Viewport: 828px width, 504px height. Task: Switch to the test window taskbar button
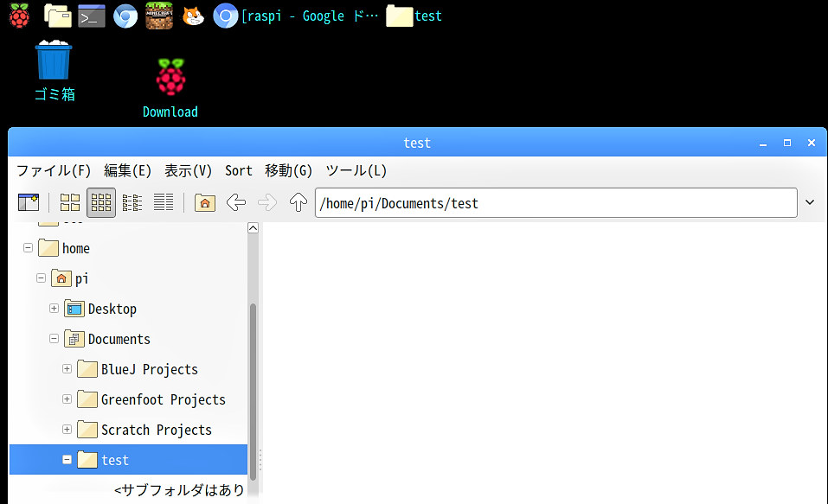pos(414,16)
